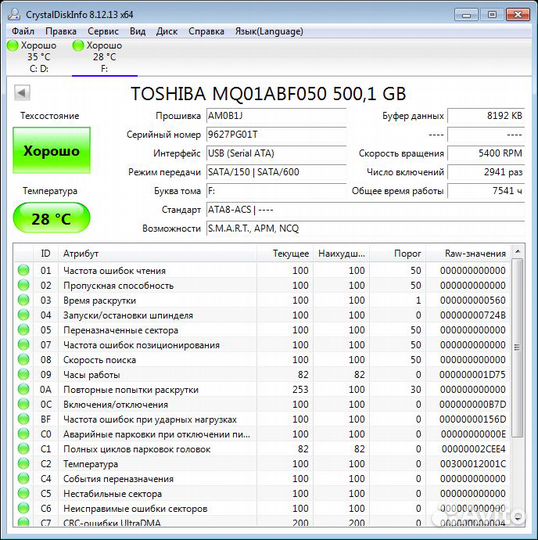Click the scroll up arrow of attribute list
538x540 pixels.
click(x=517, y=252)
